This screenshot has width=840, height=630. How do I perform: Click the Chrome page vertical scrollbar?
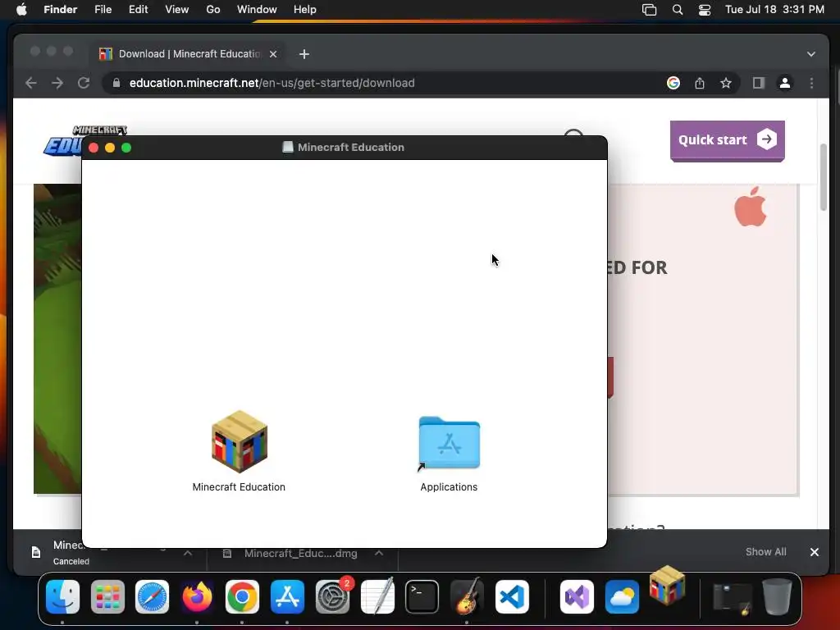point(824,177)
